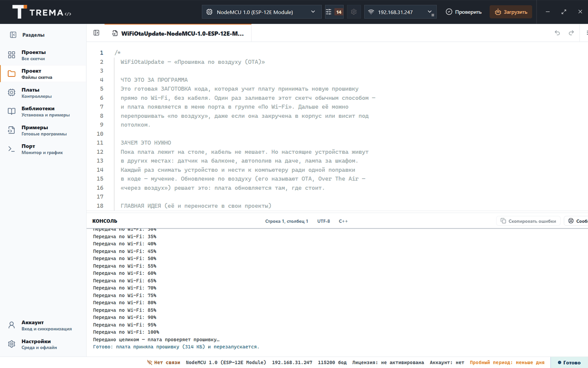Click Скопировать ошибки button in console
The height and width of the screenshot is (368, 588).
pos(528,221)
